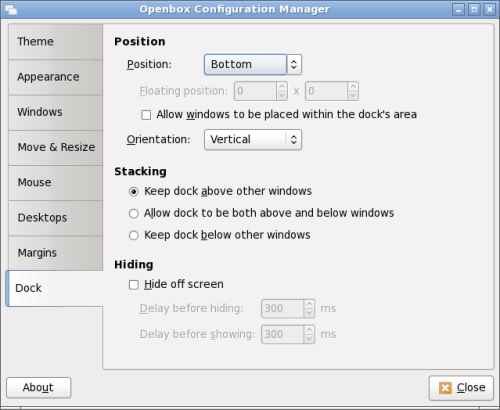The width and height of the screenshot is (500, 410).
Task: Open the Position dropdown showing Bottom
Action: [x=253, y=65]
